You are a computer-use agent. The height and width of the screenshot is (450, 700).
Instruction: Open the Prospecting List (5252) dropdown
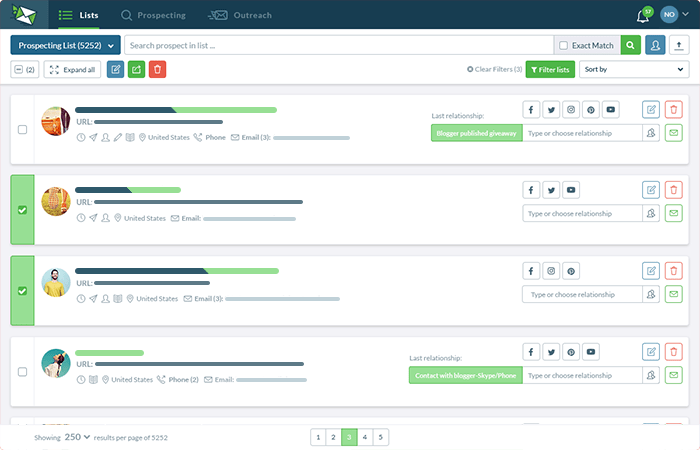[x=66, y=45]
